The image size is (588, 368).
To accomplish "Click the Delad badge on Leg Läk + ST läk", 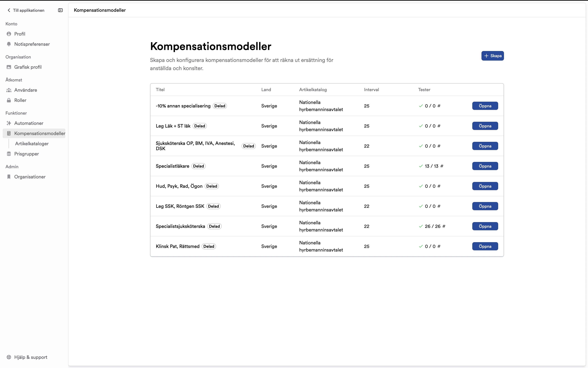I will (200, 126).
